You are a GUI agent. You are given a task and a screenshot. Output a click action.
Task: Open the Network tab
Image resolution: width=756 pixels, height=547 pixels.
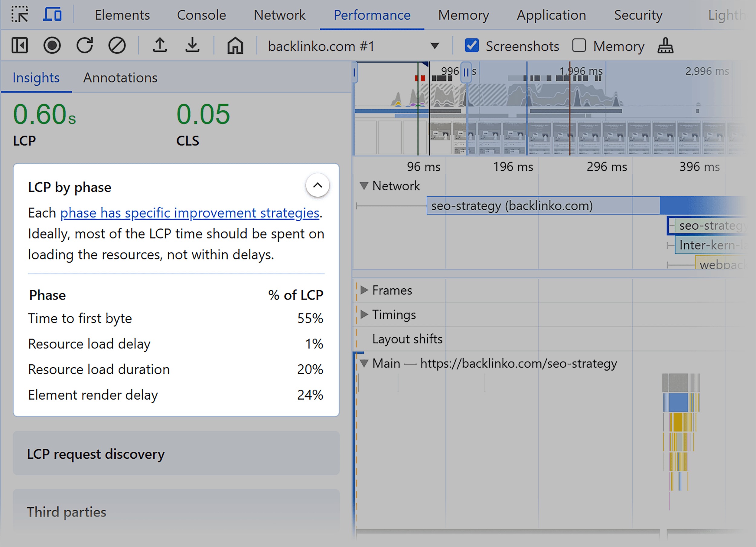[x=279, y=15]
